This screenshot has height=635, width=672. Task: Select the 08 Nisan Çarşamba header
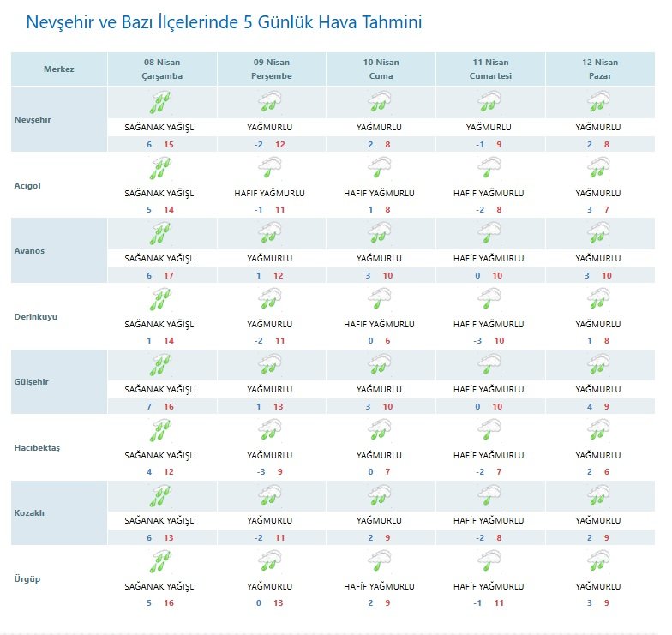click(x=162, y=69)
